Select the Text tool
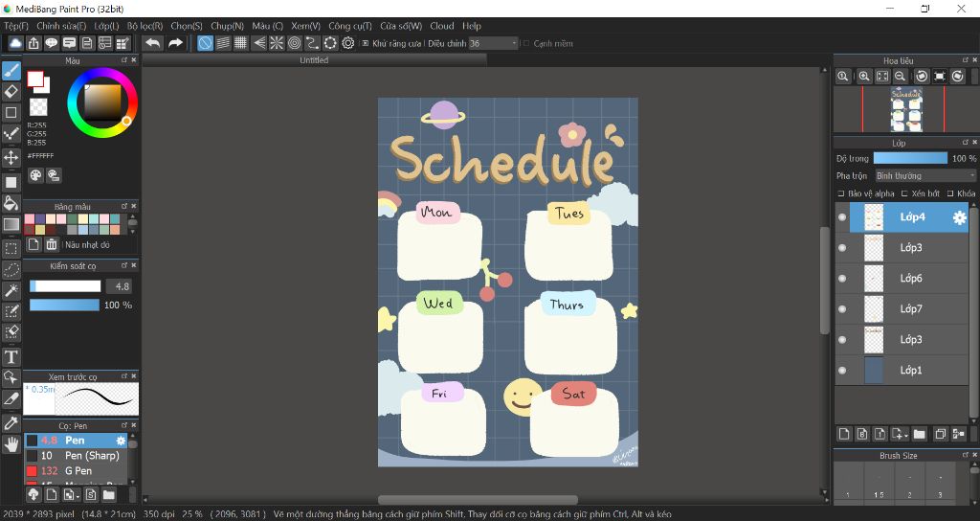980x521 pixels. [x=11, y=357]
